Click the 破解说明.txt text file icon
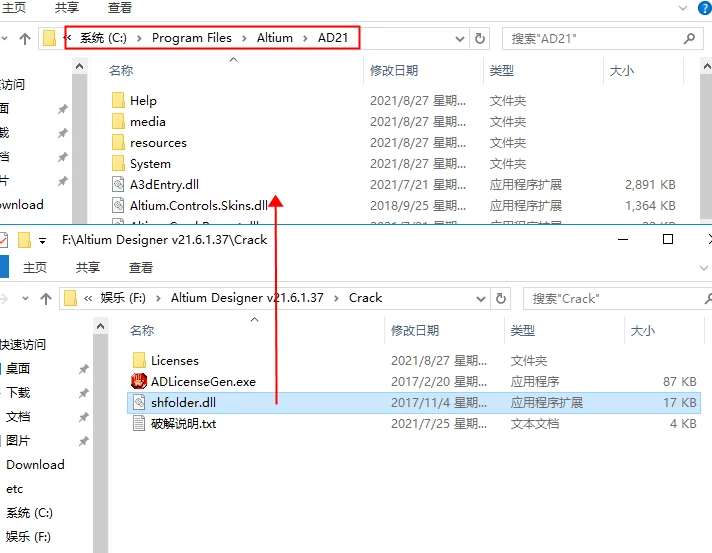The width and height of the screenshot is (712, 553). 140,423
